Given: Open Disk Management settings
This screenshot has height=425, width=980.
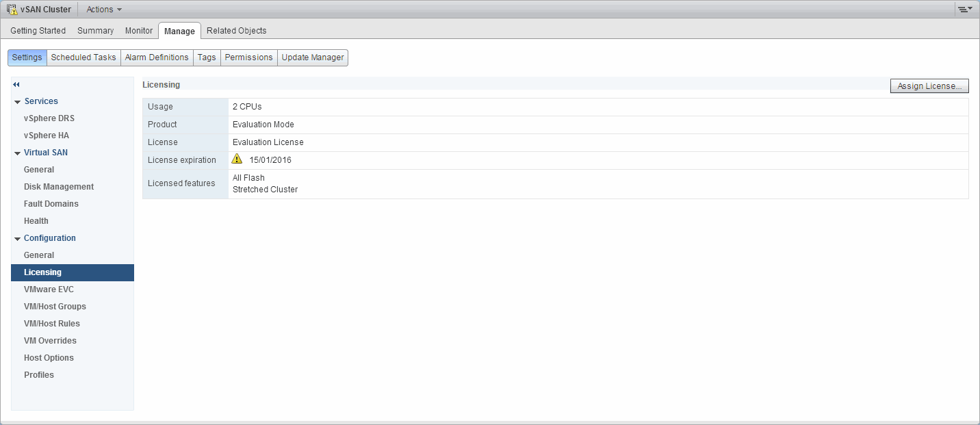Looking at the screenshot, I should (x=59, y=187).
